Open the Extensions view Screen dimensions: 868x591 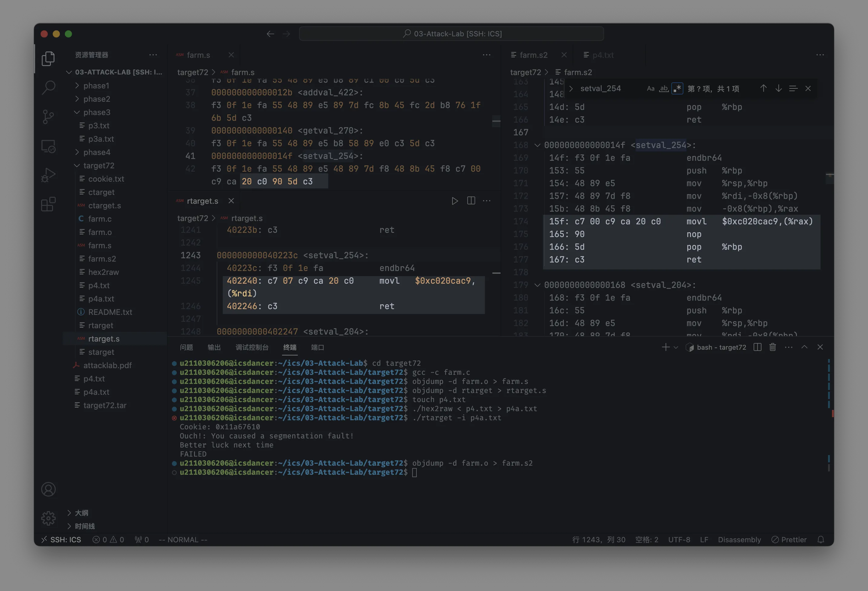(x=48, y=204)
